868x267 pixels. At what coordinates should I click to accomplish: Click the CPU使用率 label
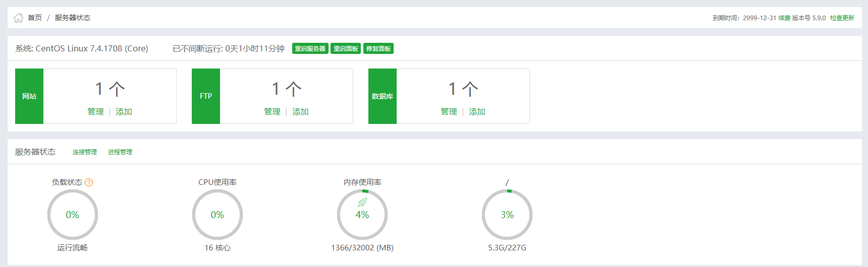click(x=218, y=182)
